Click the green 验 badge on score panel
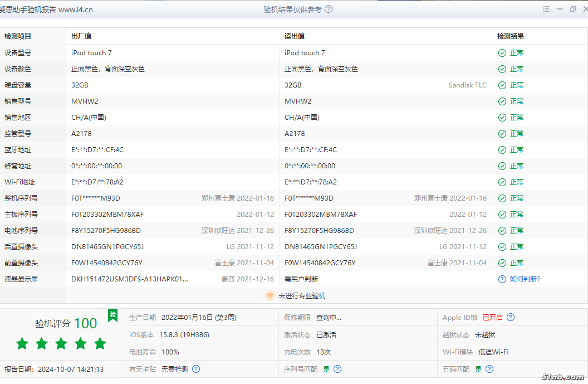Screen dimensions: 588x384 point(112,315)
